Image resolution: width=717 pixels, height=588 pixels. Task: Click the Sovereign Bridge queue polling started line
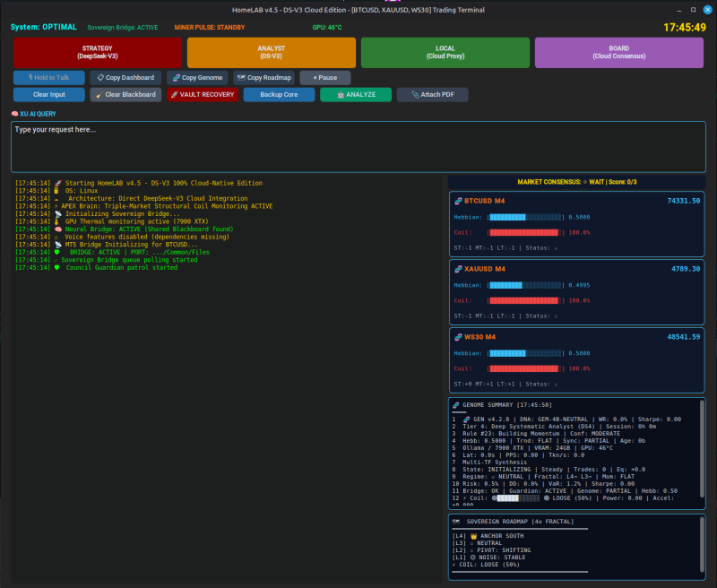coord(107,260)
